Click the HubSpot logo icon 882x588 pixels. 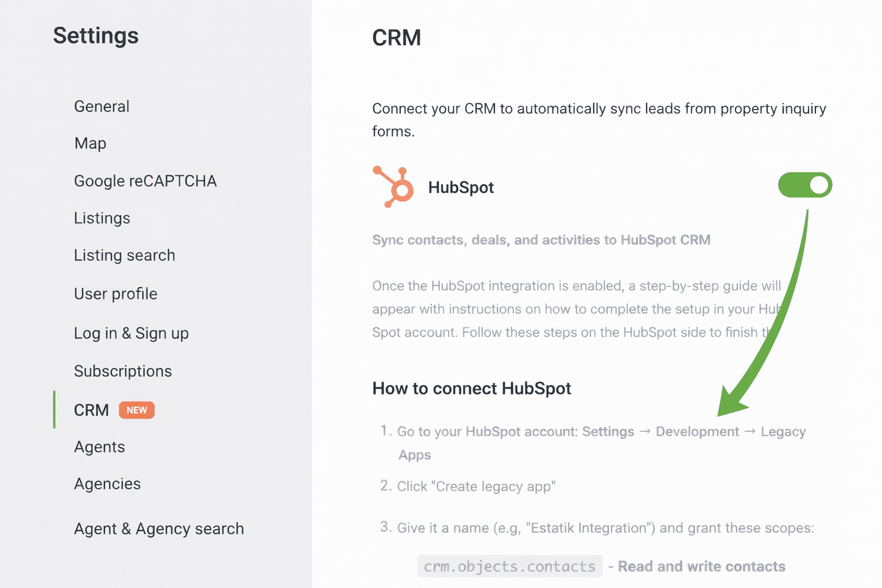point(393,187)
